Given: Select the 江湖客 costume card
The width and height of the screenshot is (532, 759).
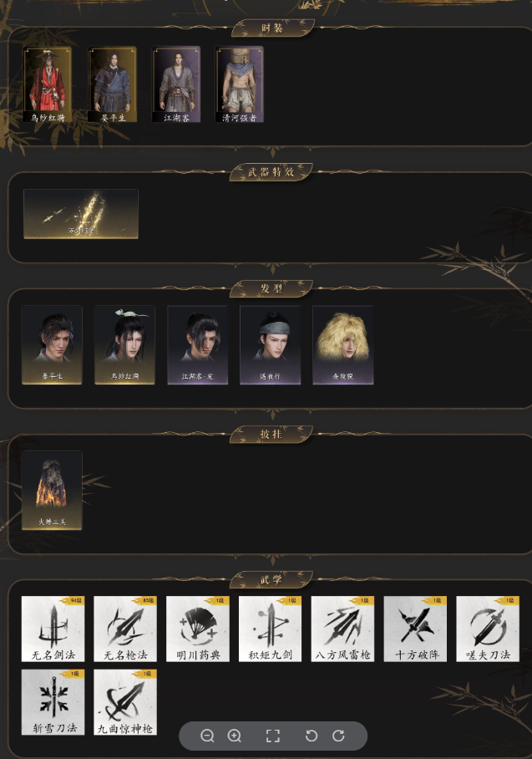Looking at the screenshot, I should (x=176, y=84).
